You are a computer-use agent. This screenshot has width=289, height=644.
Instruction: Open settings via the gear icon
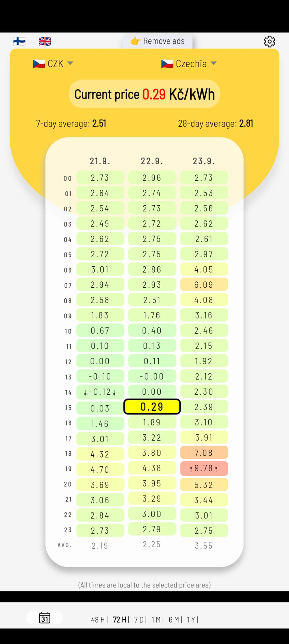[269, 42]
